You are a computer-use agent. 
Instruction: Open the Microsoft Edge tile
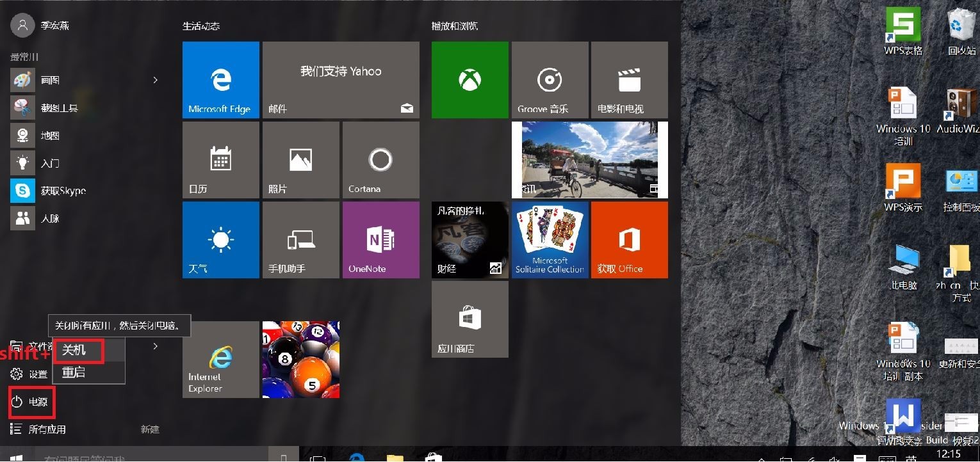click(x=221, y=80)
